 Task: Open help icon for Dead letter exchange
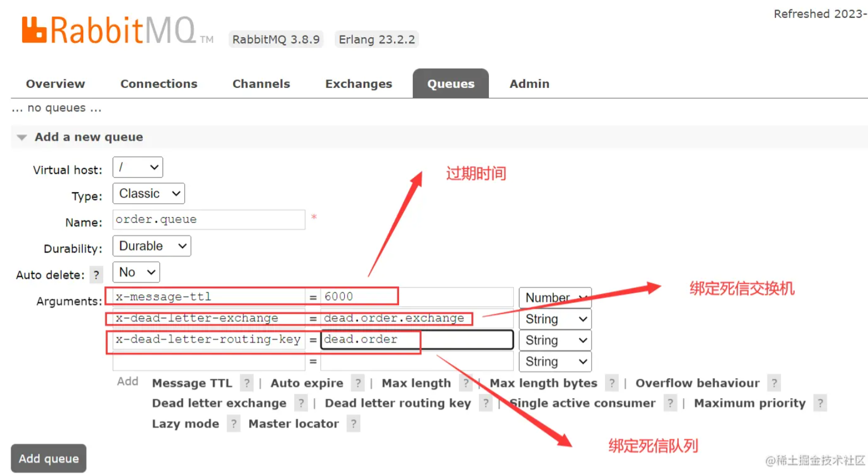pos(301,403)
